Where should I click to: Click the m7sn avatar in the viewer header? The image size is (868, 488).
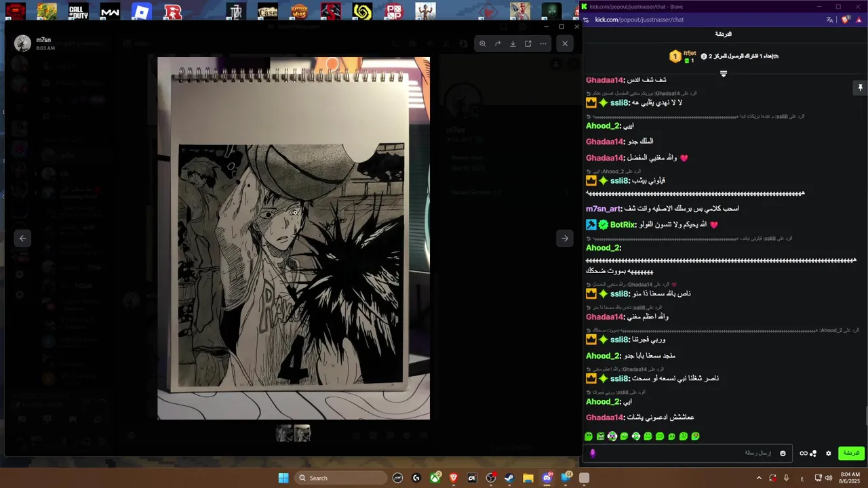[x=23, y=43]
